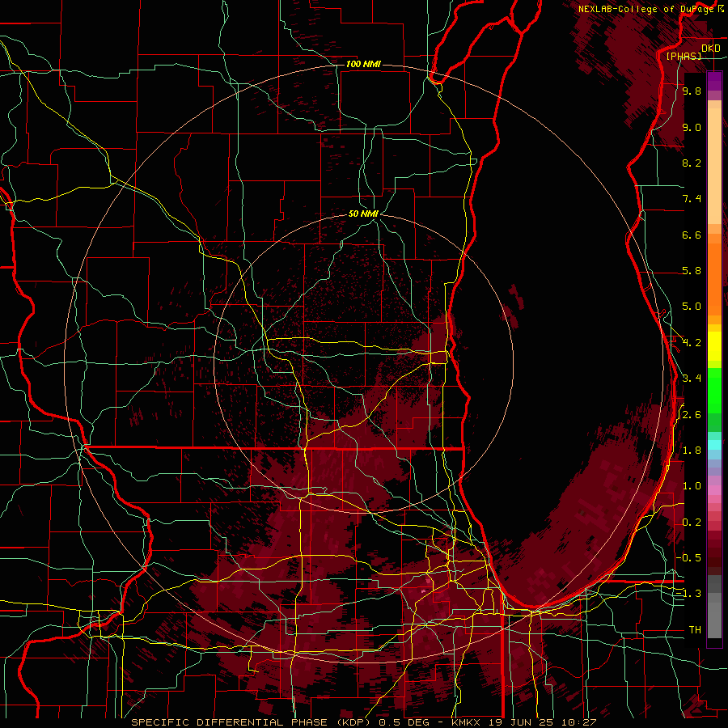Click the purple top segment of color bar

[x=714, y=81]
